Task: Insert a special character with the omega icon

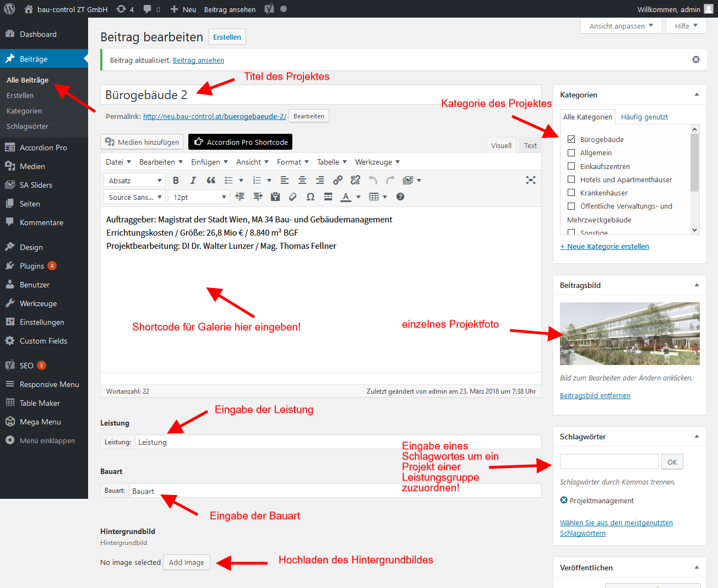Action: [311, 197]
